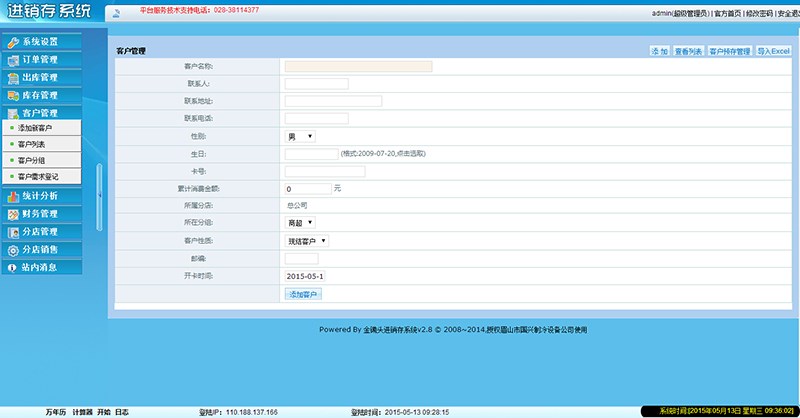Focus the 卡号 input field
This screenshot has width=800, height=418.
(325, 171)
